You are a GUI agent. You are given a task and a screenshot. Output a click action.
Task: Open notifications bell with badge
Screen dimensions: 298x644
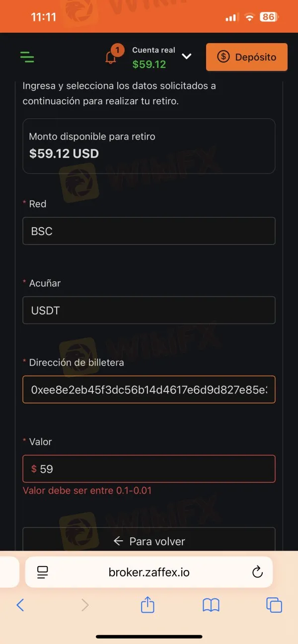(x=111, y=58)
